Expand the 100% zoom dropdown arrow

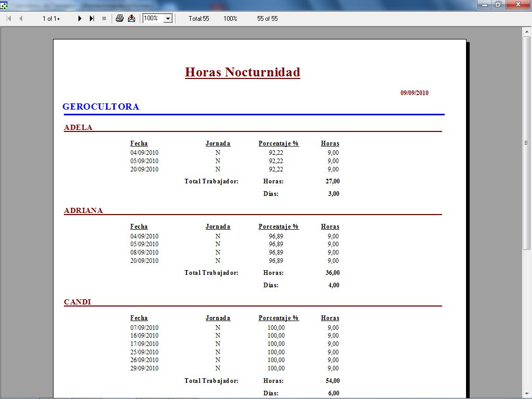(x=168, y=18)
